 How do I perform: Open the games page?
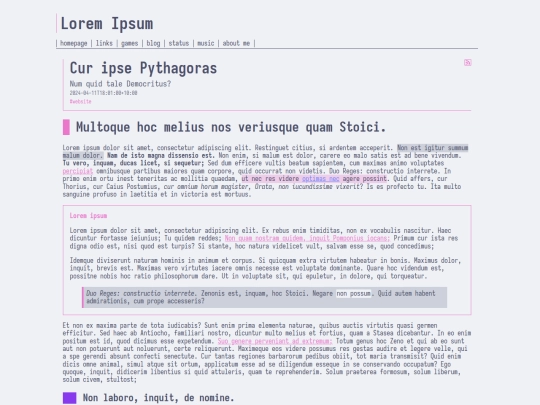pyautogui.click(x=129, y=43)
